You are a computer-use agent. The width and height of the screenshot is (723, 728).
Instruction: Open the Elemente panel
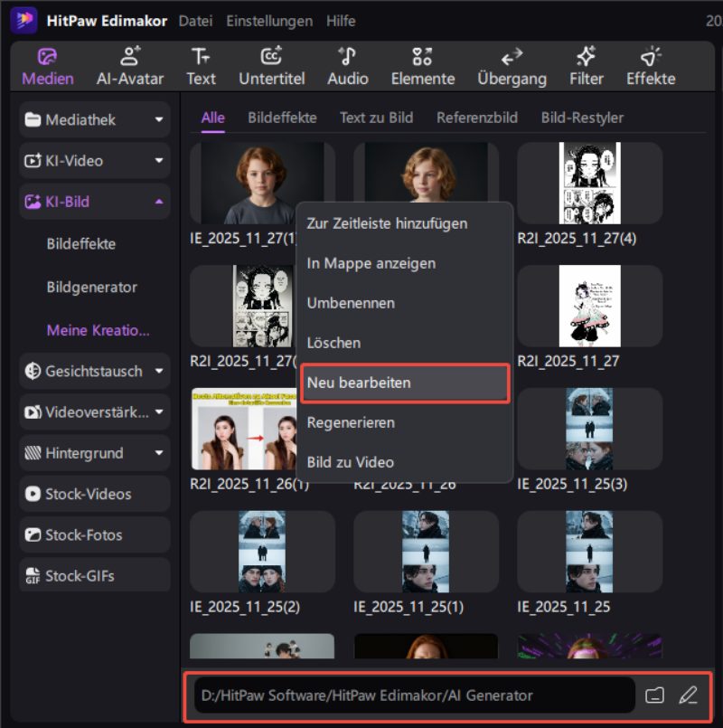pos(422,66)
